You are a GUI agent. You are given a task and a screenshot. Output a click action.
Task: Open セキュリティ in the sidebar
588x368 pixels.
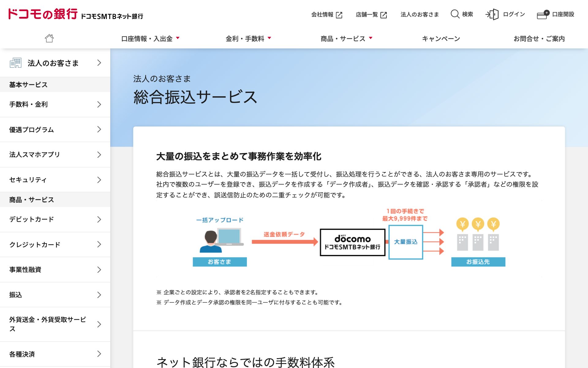(55, 180)
